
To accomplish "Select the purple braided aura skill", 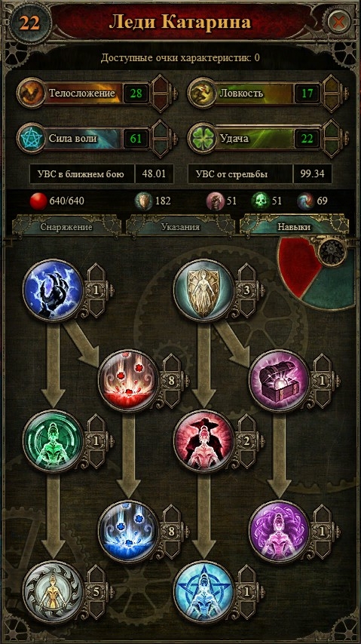I will click(x=280, y=531).
